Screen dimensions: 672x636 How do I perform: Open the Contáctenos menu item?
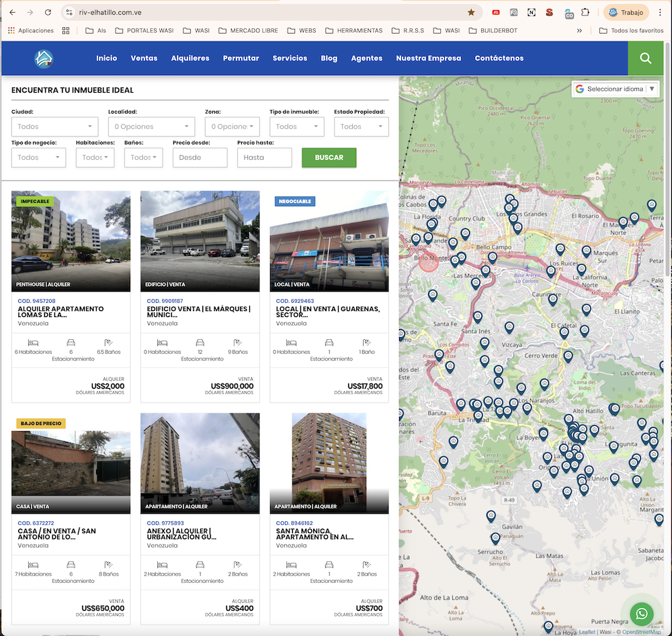tap(499, 58)
